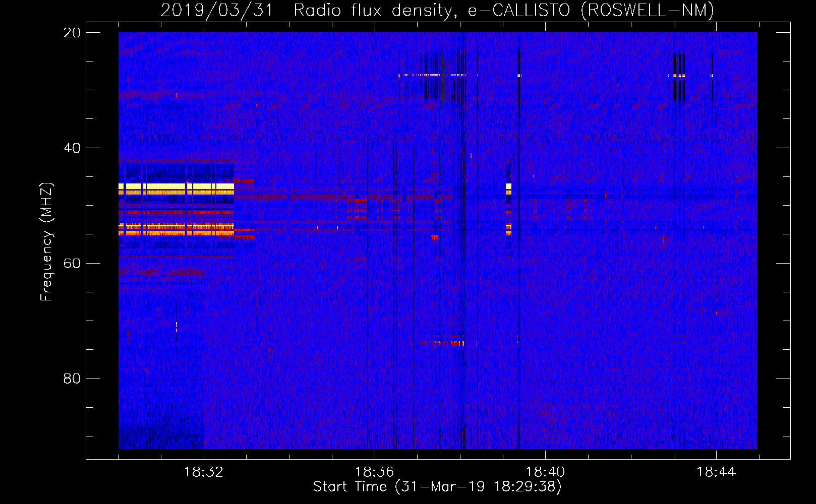Click the bright yellow emission band near 47 MHz
The width and height of the screenshot is (816, 504).
[177, 189]
